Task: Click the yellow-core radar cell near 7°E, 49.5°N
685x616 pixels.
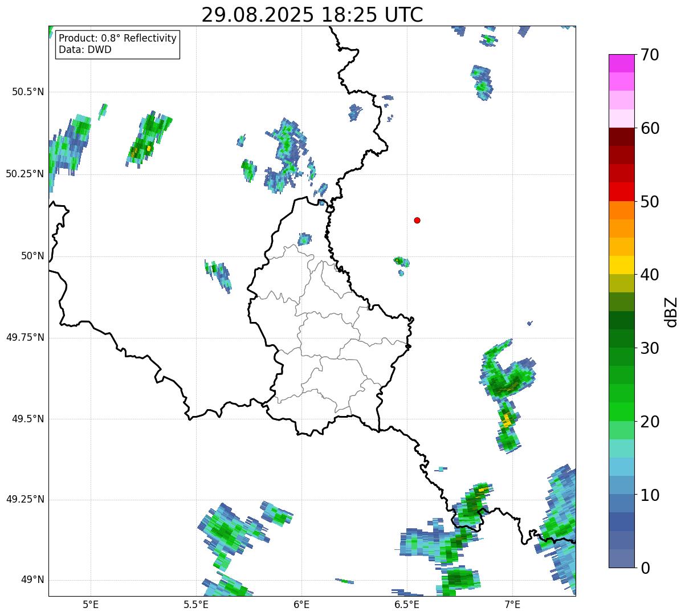Action: tap(507, 426)
